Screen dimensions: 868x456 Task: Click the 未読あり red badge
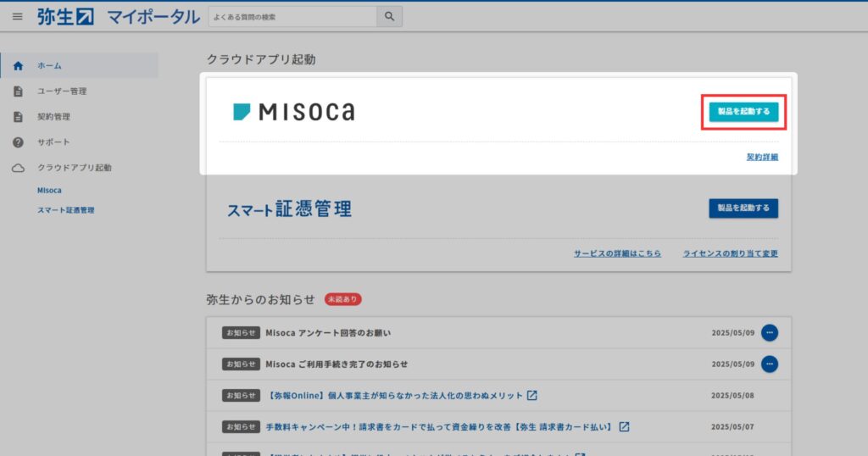click(x=343, y=299)
